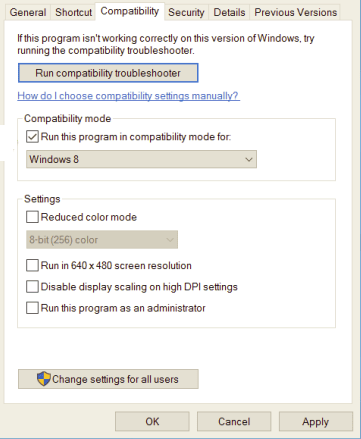Open How do I choose compatibility settings manually link
361x439 pixels.
(128, 96)
